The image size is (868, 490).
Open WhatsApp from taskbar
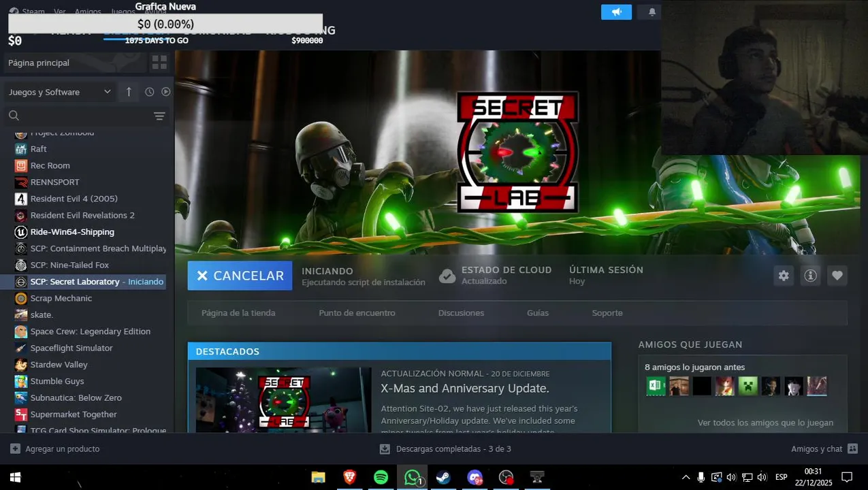[412, 477]
